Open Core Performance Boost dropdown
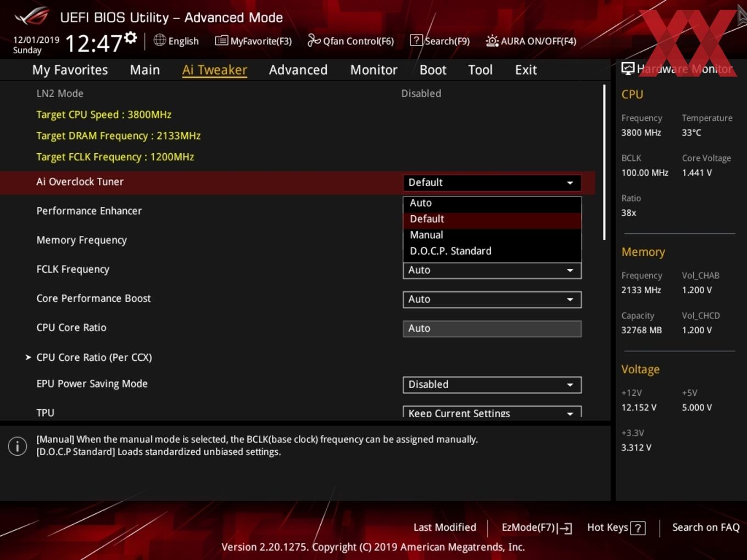The height and width of the screenshot is (560, 747). tap(492, 299)
